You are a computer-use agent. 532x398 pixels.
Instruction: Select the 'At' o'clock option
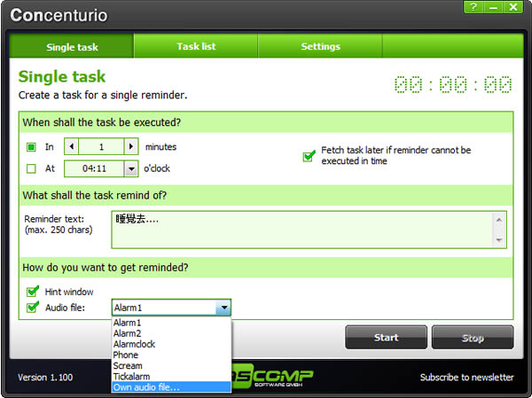31,168
